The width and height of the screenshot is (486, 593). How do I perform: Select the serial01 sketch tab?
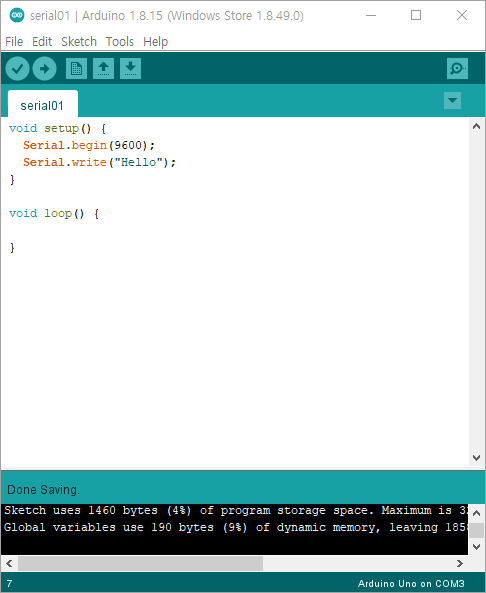(x=43, y=104)
